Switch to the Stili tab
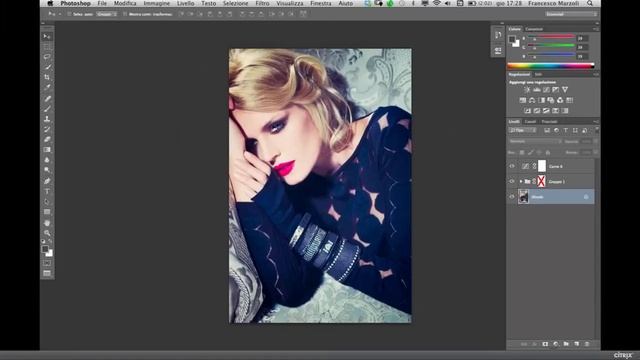 click(538, 75)
